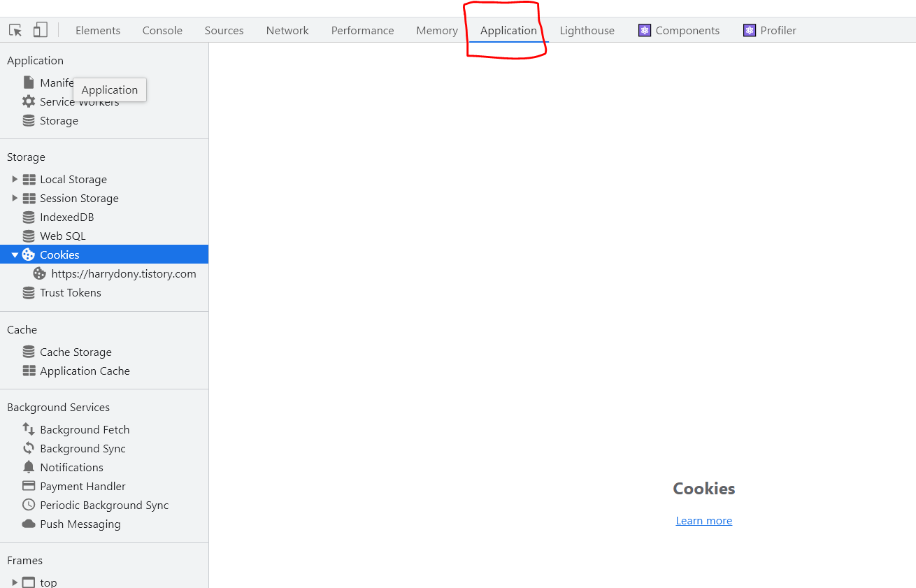The width and height of the screenshot is (916, 588).
Task: Open the Network tab
Action: 287,30
